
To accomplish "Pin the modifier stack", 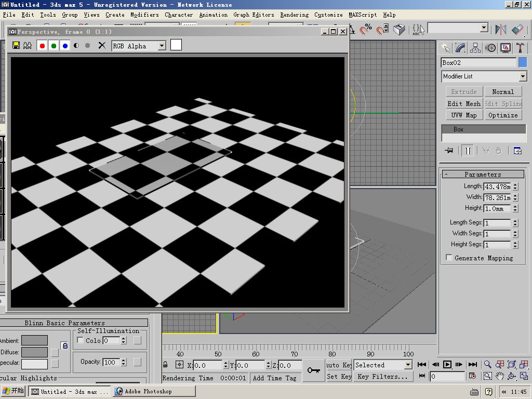I will pyautogui.click(x=449, y=150).
